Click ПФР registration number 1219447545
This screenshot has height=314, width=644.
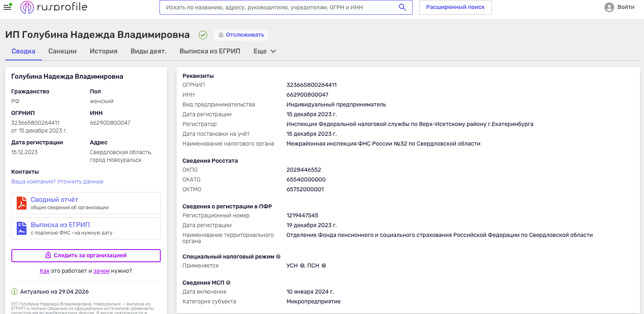tap(302, 215)
